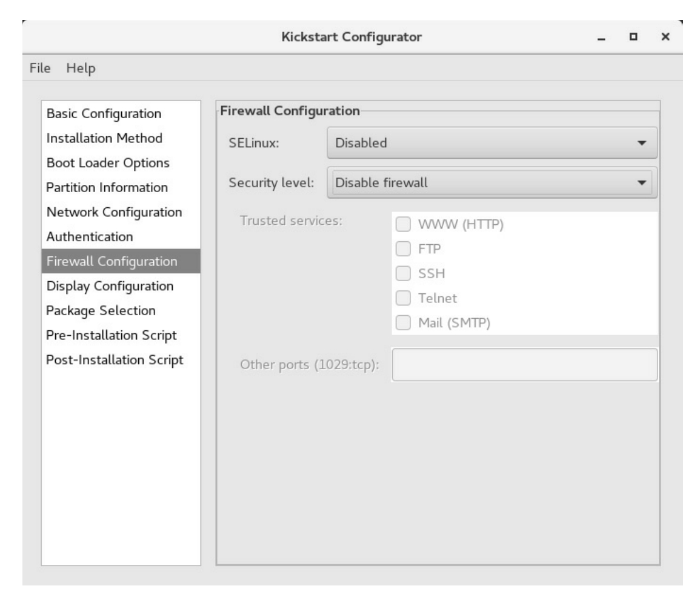Click the Other ports input field
The width and height of the screenshot is (700, 600).
click(x=524, y=365)
